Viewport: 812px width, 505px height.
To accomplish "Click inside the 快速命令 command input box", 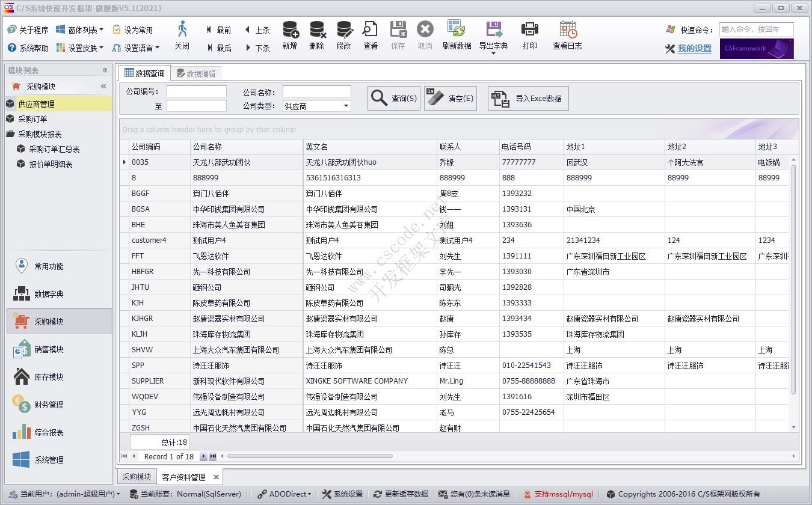I will point(755,29).
